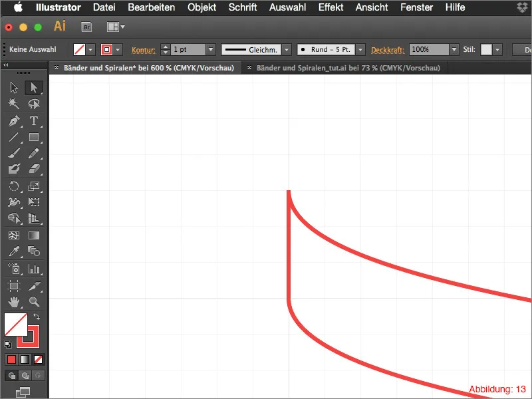This screenshot has height=399, width=532.
Task: Select the Scale tool
Action: tap(34, 186)
